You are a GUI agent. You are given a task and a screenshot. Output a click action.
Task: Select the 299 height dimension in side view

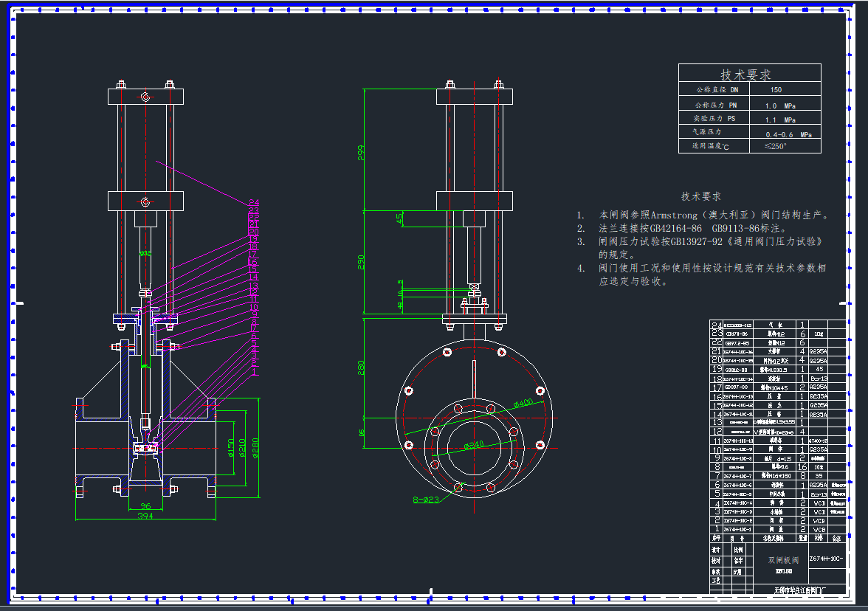(x=361, y=153)
